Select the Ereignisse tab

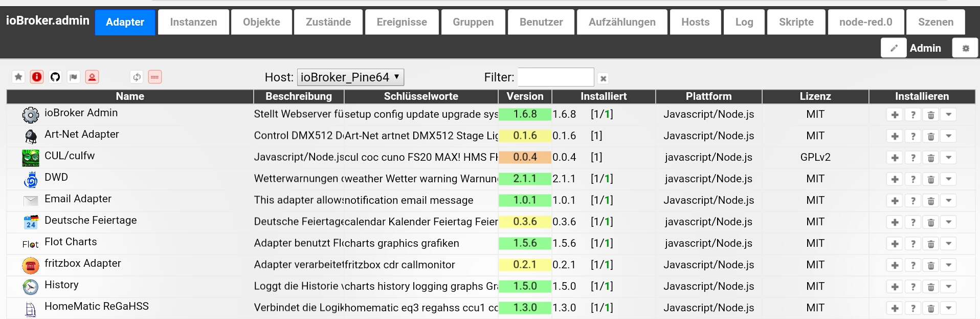[x=402, y=22]
